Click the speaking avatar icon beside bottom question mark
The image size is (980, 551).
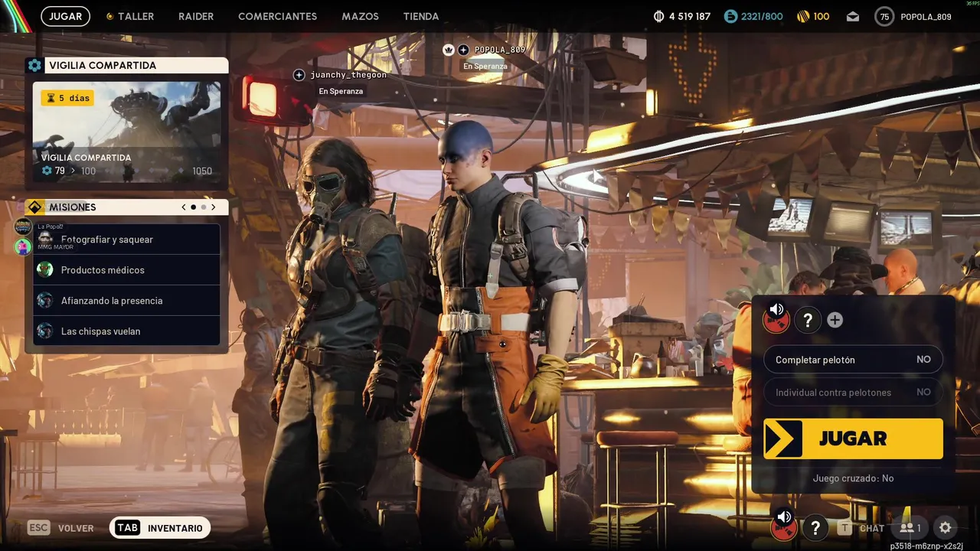click(783, 526)
